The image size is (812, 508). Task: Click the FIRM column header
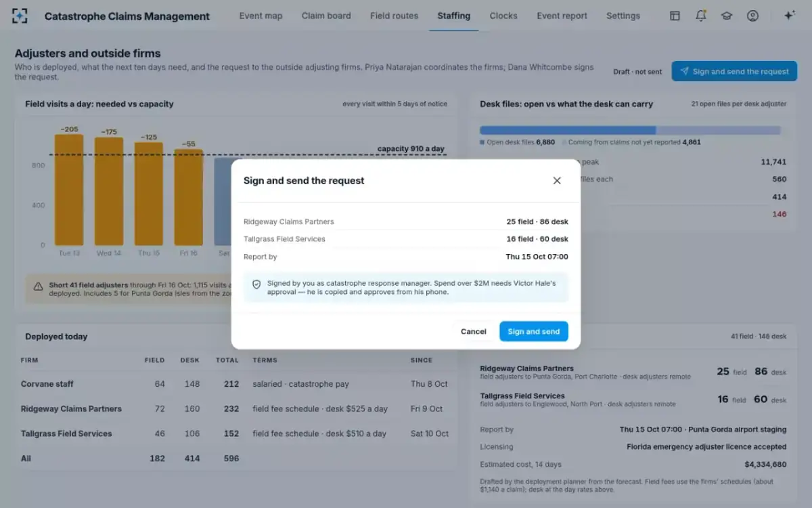[x=29, y=360]
